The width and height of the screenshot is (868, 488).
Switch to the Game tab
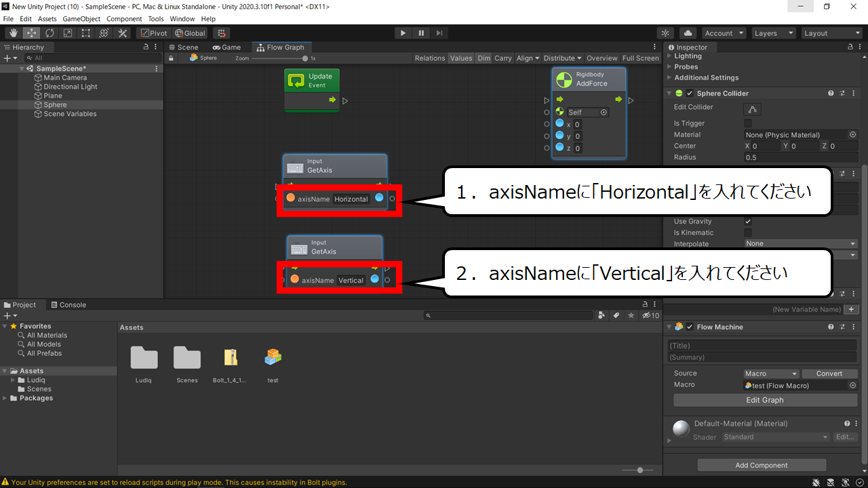click(x=226, y=47)
